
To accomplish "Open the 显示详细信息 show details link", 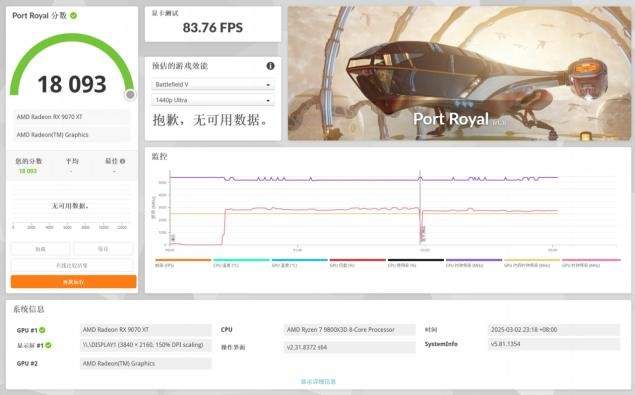I will (318, 382).
